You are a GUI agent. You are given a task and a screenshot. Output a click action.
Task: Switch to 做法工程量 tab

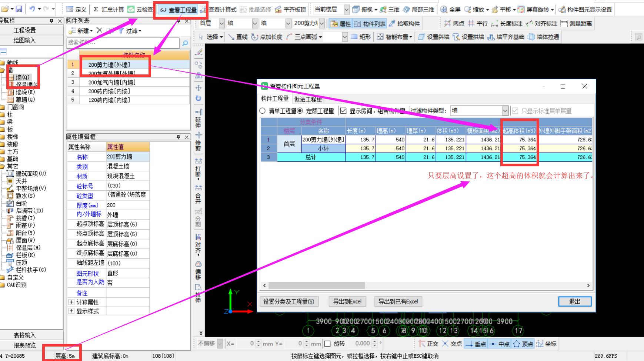[x=308, y=99]
